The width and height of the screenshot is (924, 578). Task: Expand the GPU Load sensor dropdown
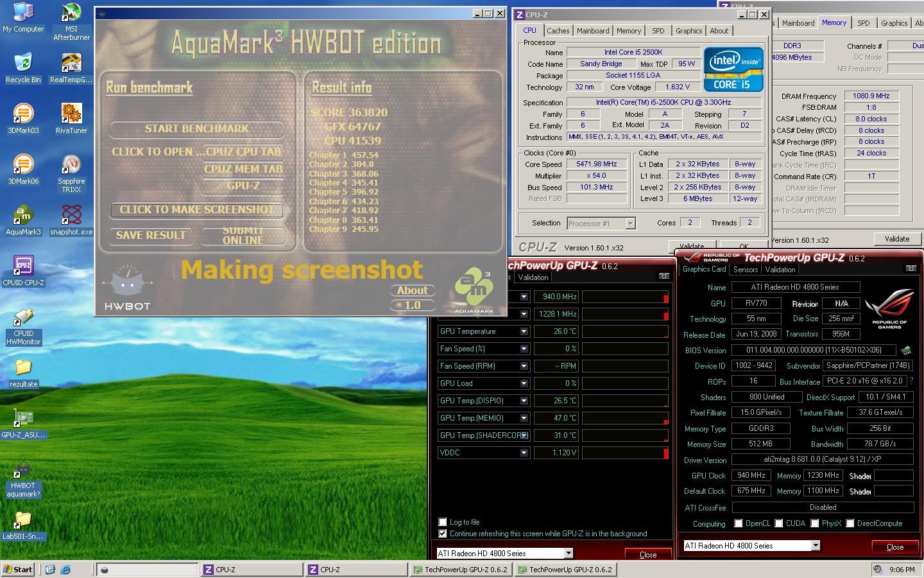coord(524,383)
